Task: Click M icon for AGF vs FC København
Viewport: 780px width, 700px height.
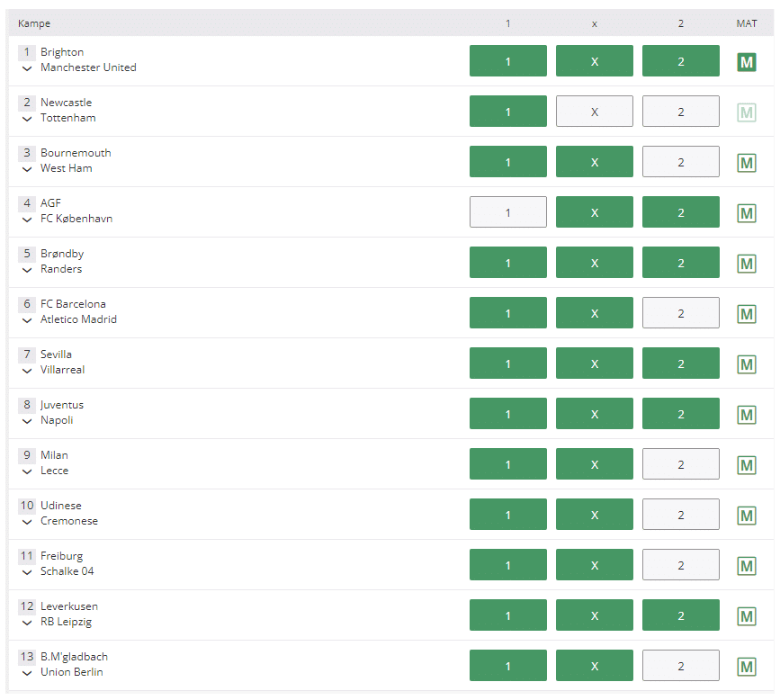Action: click(x=746, y=213)
